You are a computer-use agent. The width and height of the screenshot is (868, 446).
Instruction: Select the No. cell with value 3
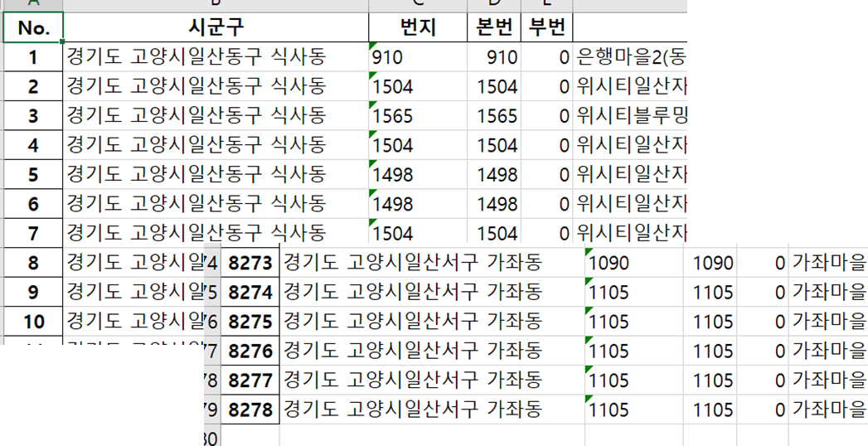[x=33, y=116]
